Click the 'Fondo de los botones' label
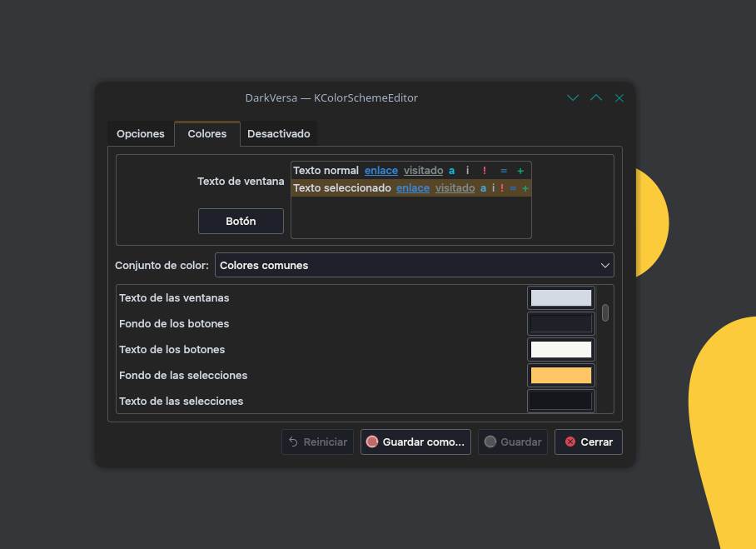This screenshot has width=756, height=549. (x=174, y=324)
